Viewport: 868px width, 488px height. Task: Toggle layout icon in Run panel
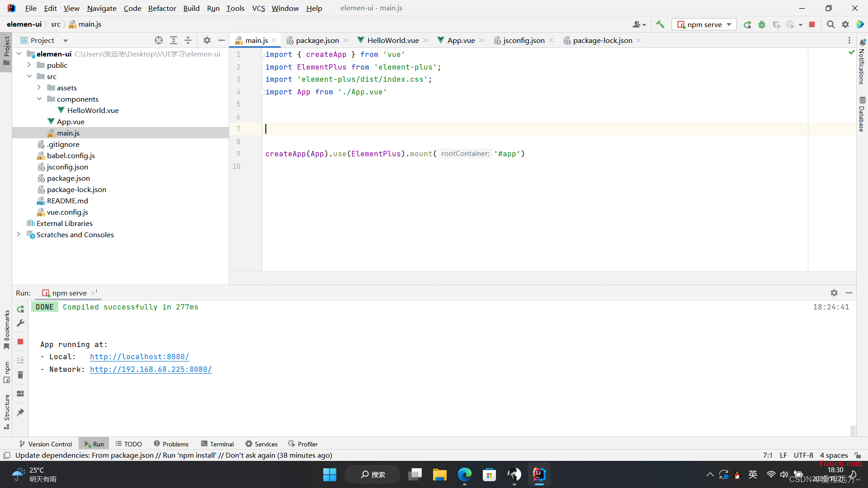pyautogui.click(x=20, y=394)
